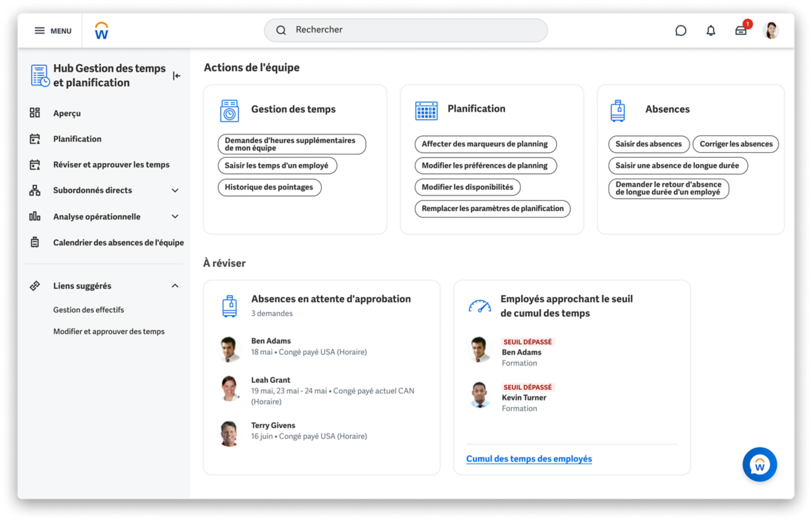Screen dimensions: 812x521
Task: Click the Planification card calendar icon
Action: (426, 110)
